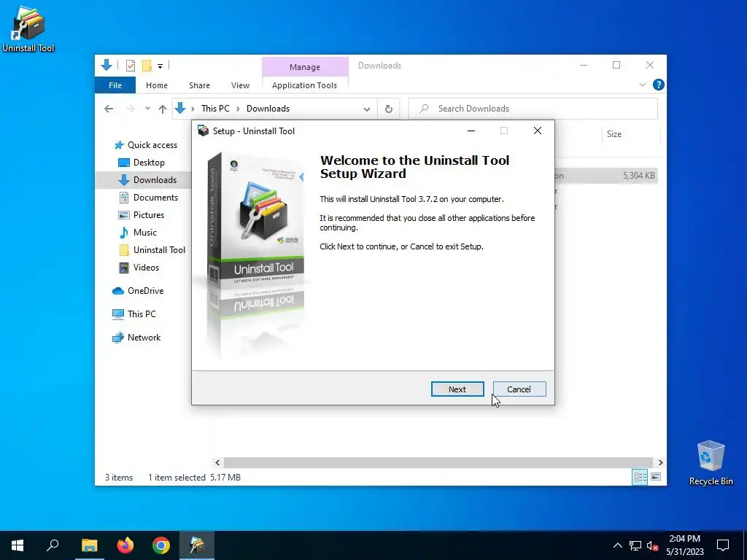
Task: Show hidden system tray icons
Action: [617, 545]
